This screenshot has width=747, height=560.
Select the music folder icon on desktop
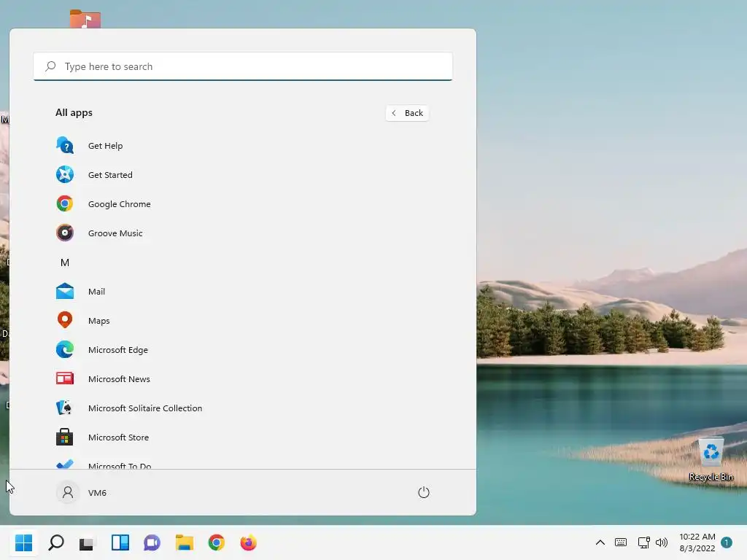tap(85, 19)
